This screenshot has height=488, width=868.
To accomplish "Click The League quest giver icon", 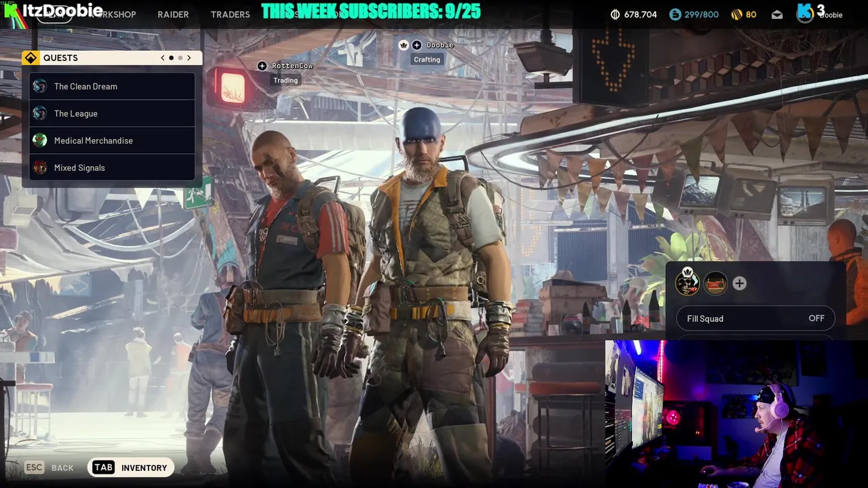I will pos(40,113).
